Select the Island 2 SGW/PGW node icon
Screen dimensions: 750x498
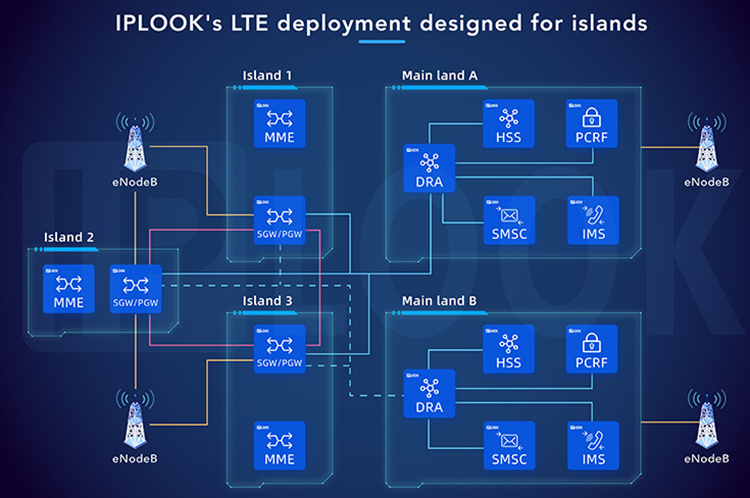pos(135,289)
